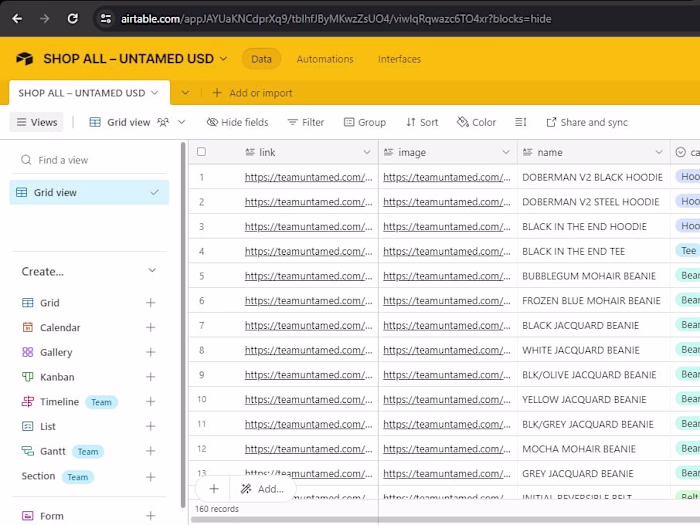700x525 pixels.
Task: Click the Find a view search field
Action: tap(89, 160)
